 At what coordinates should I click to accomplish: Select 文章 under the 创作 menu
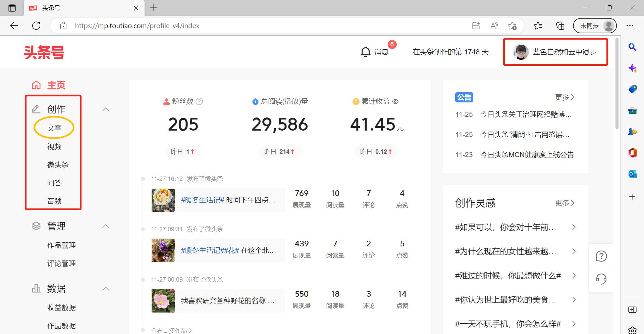(54, 128)
